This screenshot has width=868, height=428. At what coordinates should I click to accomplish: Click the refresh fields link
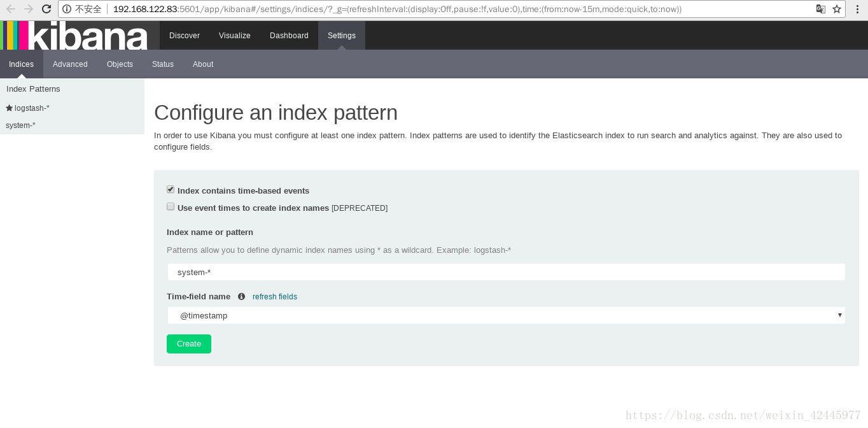point(275,297)
